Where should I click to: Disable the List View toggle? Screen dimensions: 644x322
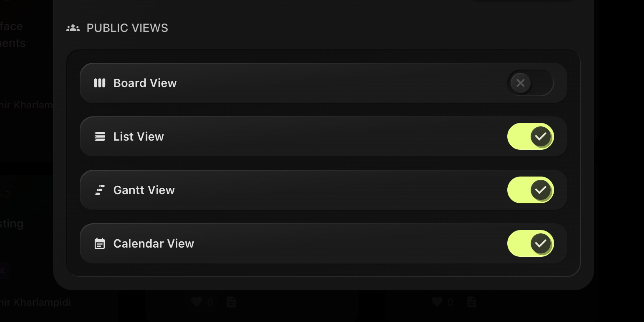(530, 137)
